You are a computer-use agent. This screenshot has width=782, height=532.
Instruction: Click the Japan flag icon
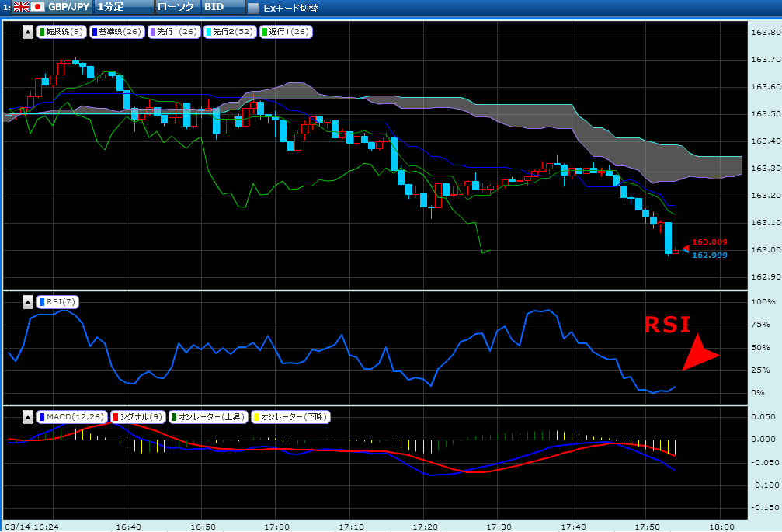click(38, 7)
